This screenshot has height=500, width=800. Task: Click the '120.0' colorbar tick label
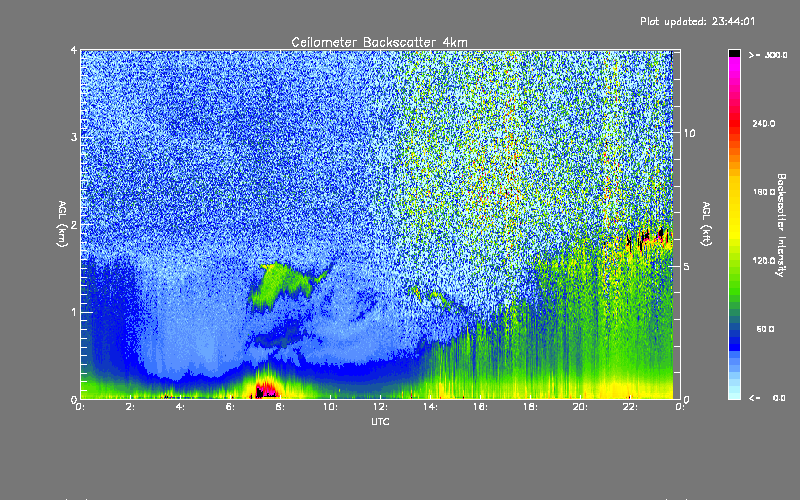tap(764, 261)
